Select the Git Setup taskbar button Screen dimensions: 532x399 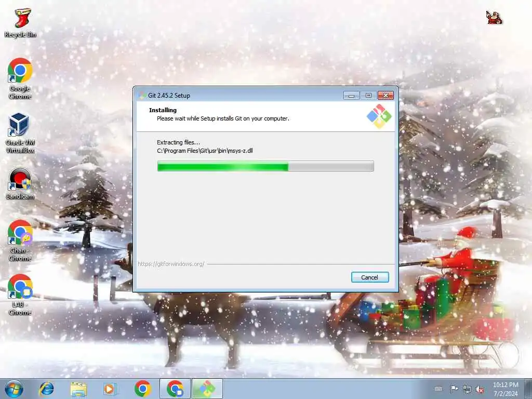[207, 389]
